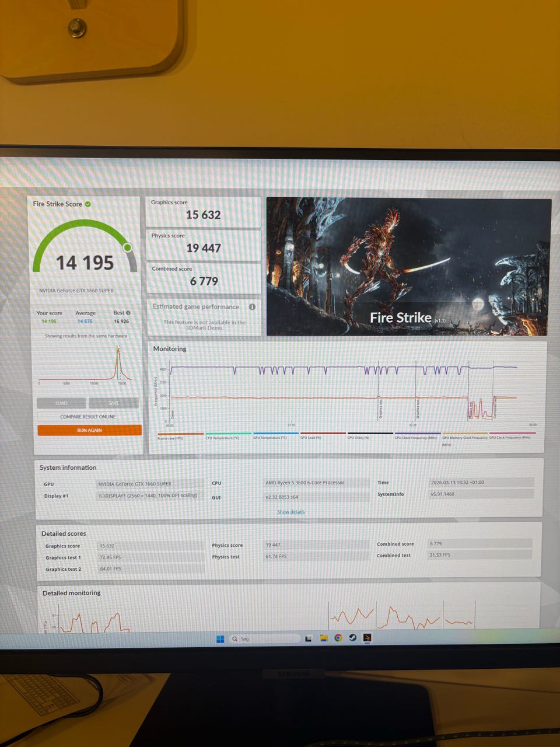This screenshot has height=747, width=560.
Task: Select the GUI version value v2.32.8853
Action: click(316, 497)
